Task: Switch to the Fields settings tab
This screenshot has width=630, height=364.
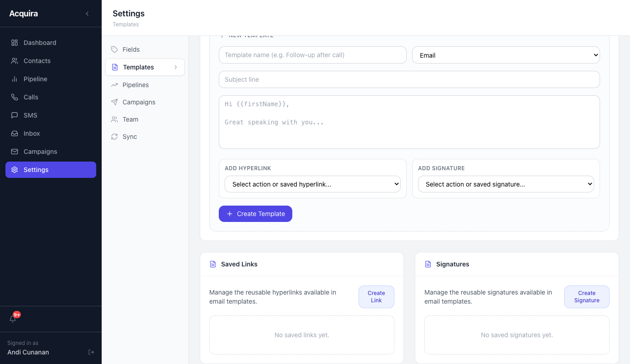Action: tap(131, 49)
